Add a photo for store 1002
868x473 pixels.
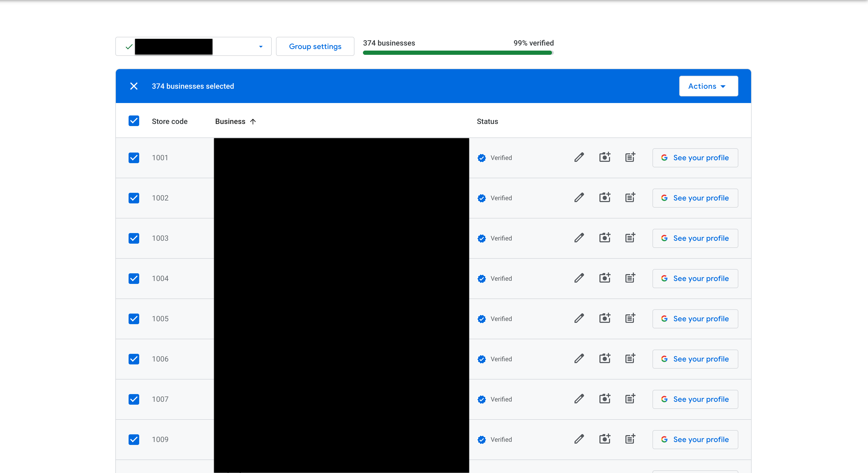point(604,197)
